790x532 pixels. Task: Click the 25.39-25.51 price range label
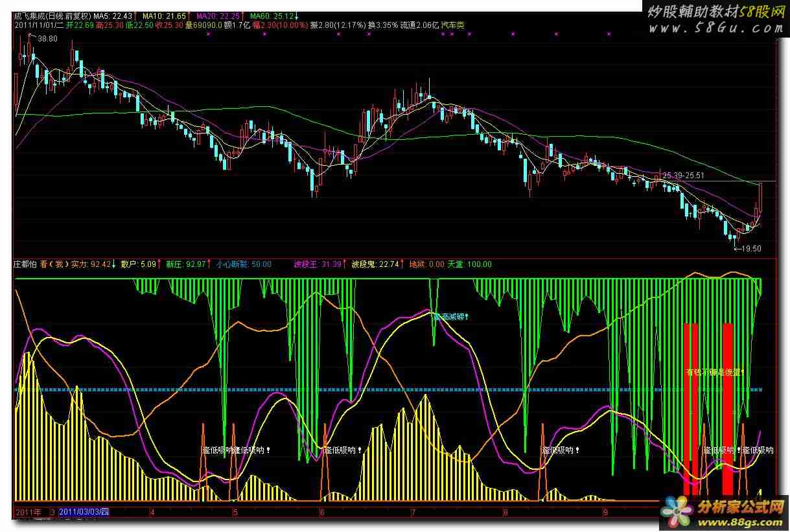pos(682,176)
